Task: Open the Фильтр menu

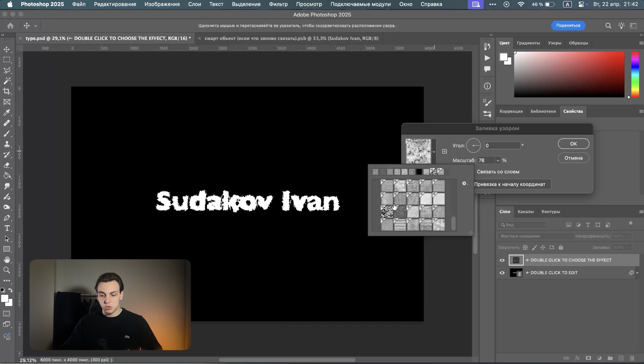Action: click(278, 4)
